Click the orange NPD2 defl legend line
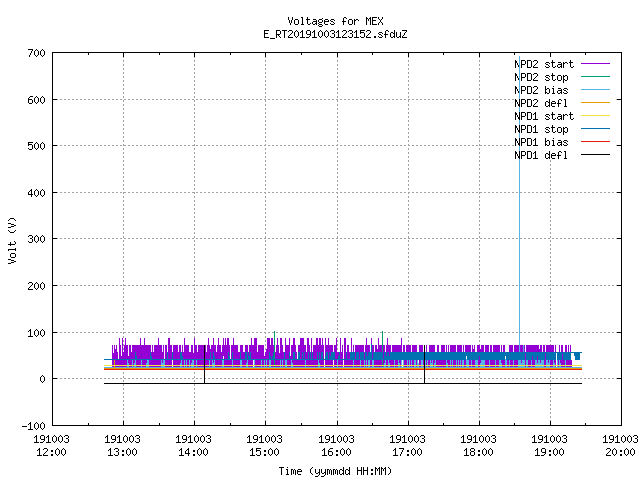Viewport: 640px width, 480px height. point(595,103)
